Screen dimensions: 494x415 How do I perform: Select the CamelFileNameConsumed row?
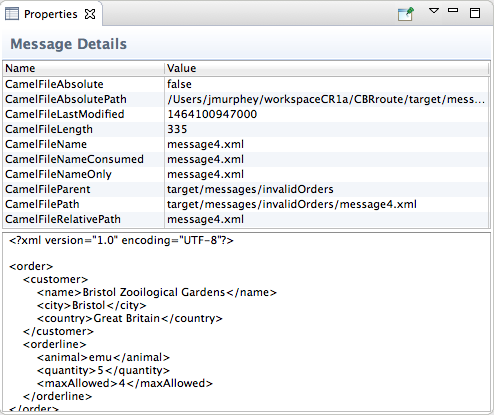point(246,159)
